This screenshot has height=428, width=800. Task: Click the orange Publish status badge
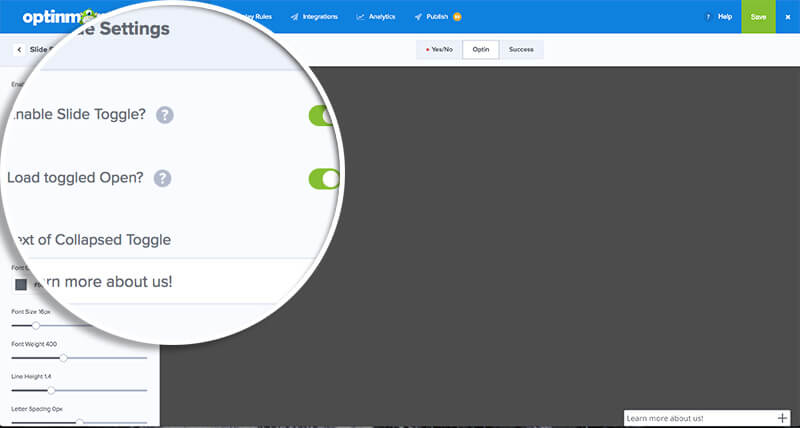tap(457, 17)
